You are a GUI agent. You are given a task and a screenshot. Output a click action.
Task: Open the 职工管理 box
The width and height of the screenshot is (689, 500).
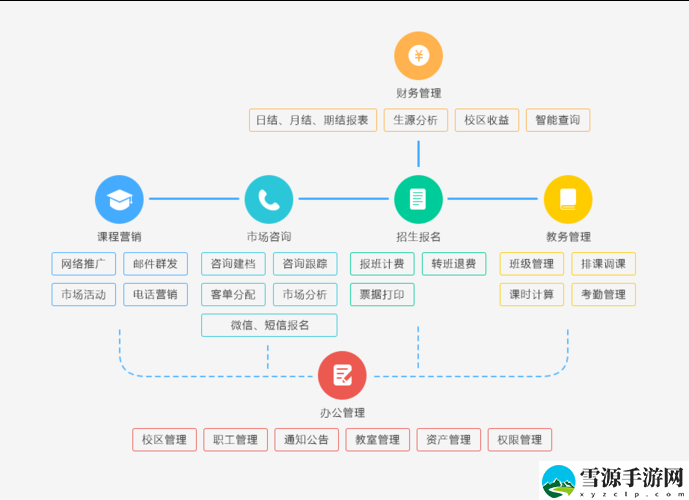[x=236, y=440]
